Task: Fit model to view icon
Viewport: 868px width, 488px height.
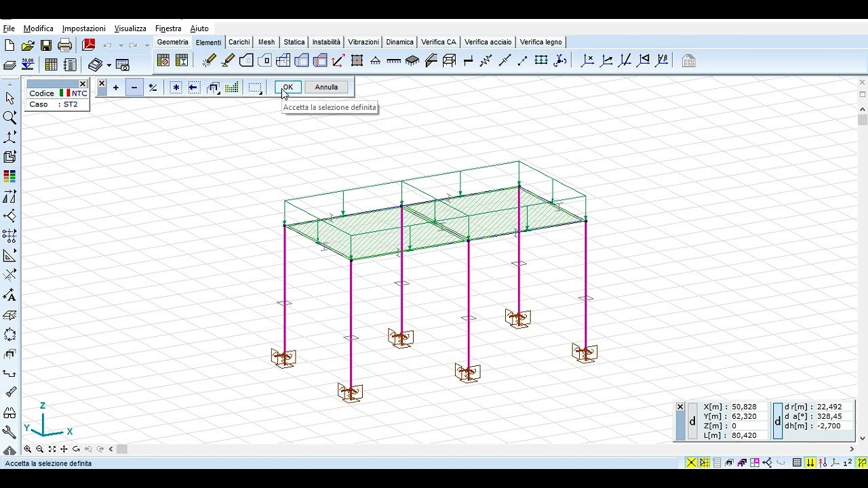Action: [52, 449]
